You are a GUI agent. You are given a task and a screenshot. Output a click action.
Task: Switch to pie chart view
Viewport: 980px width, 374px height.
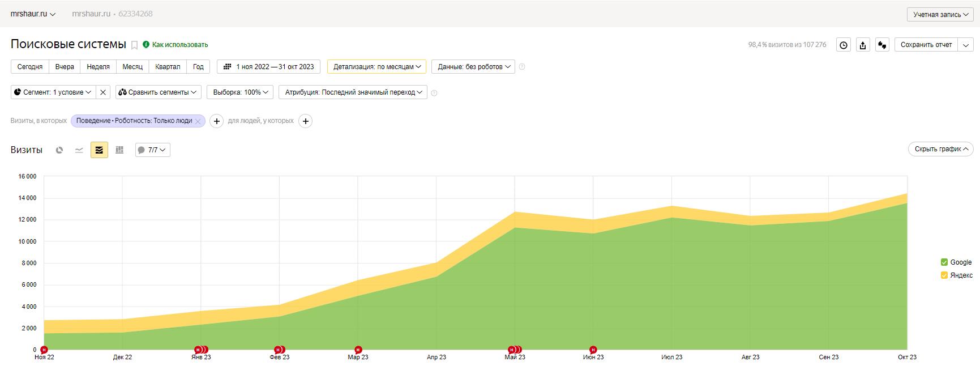click(x=59, y=150)
